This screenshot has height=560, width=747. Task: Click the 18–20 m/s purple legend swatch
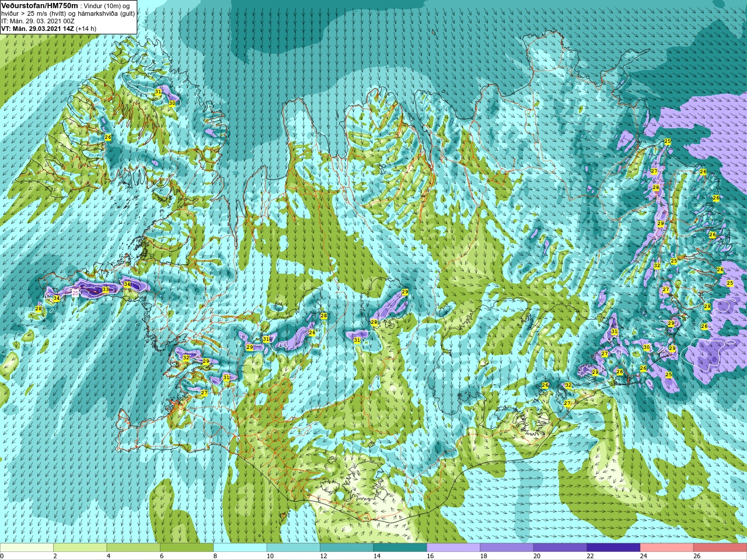tap(507, 548)
